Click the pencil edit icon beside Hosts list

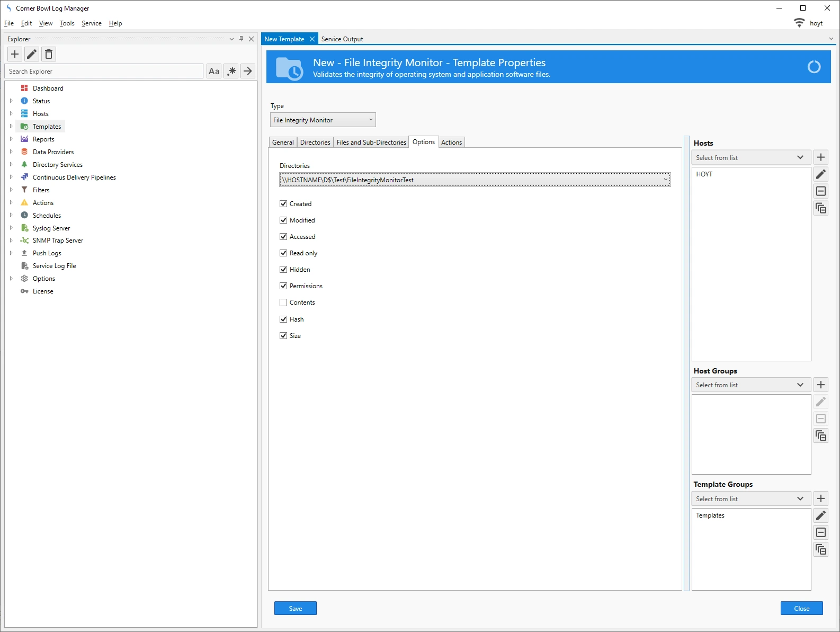pyautogui.click(x=821, y=174)
